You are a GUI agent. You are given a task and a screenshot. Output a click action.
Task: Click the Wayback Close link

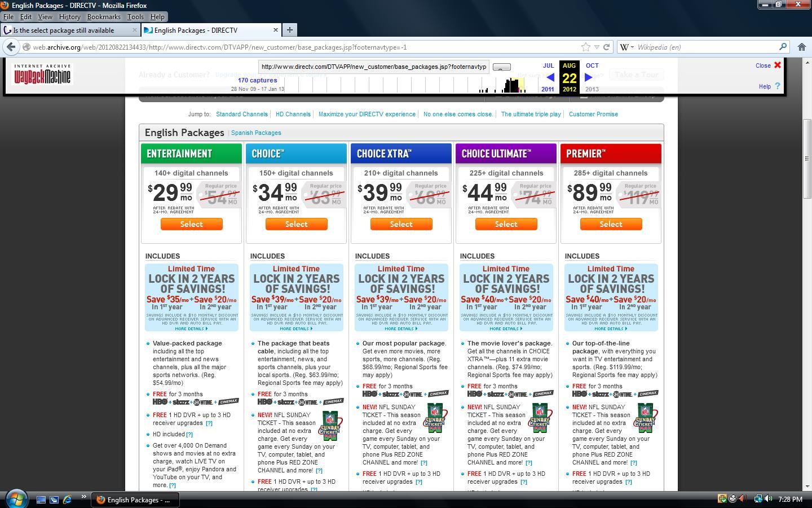(763, 65)
